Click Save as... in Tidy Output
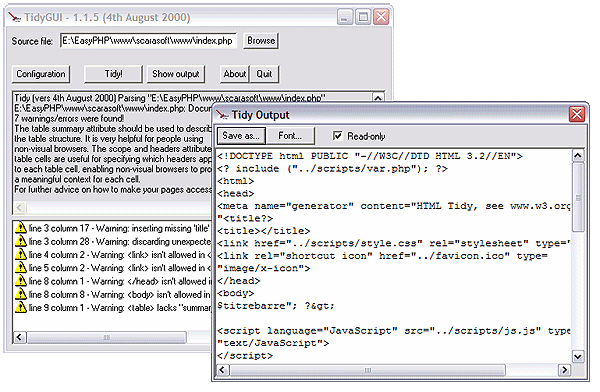 (x=241, y=136)
